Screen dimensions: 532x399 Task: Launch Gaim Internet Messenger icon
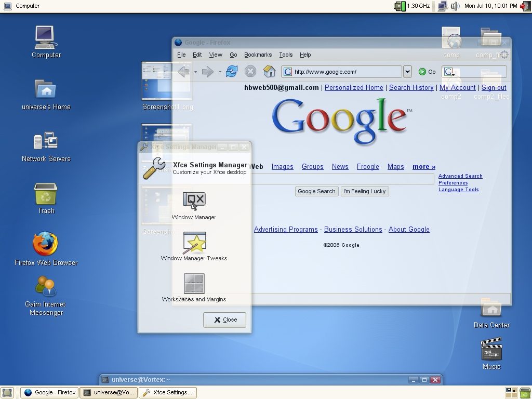46,296
